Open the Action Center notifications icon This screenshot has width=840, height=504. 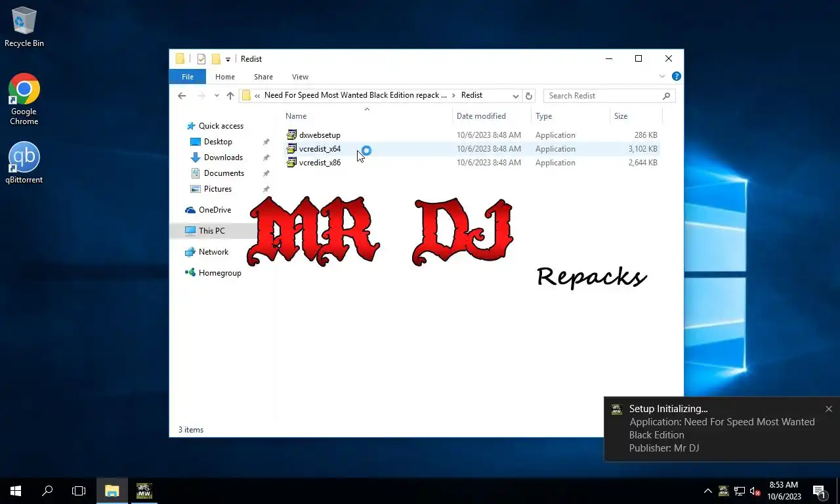coord(820,491)
